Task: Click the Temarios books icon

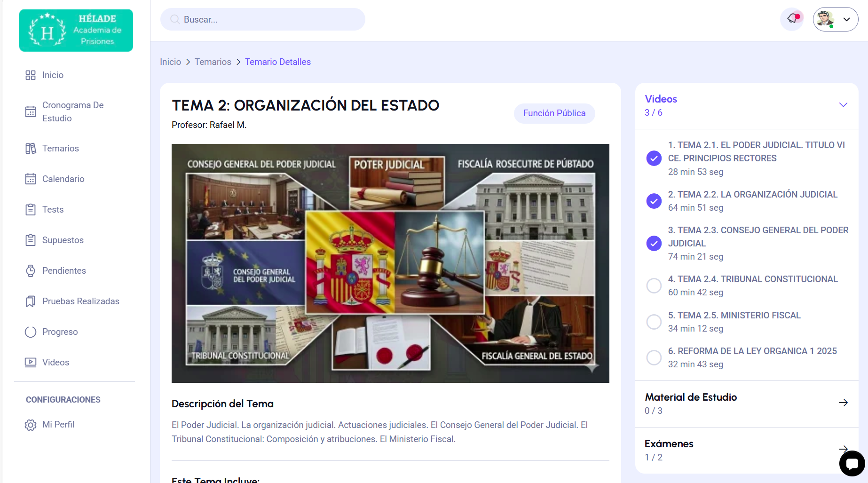Action: (31, 149)
